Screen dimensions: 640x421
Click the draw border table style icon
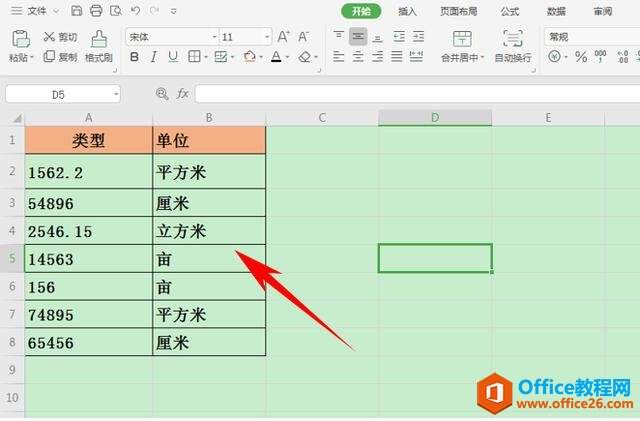pos(221,57)
